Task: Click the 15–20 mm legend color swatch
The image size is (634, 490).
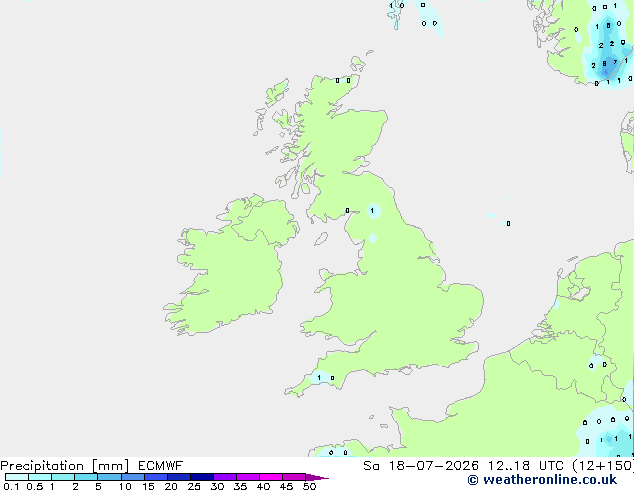Action: 155,477
